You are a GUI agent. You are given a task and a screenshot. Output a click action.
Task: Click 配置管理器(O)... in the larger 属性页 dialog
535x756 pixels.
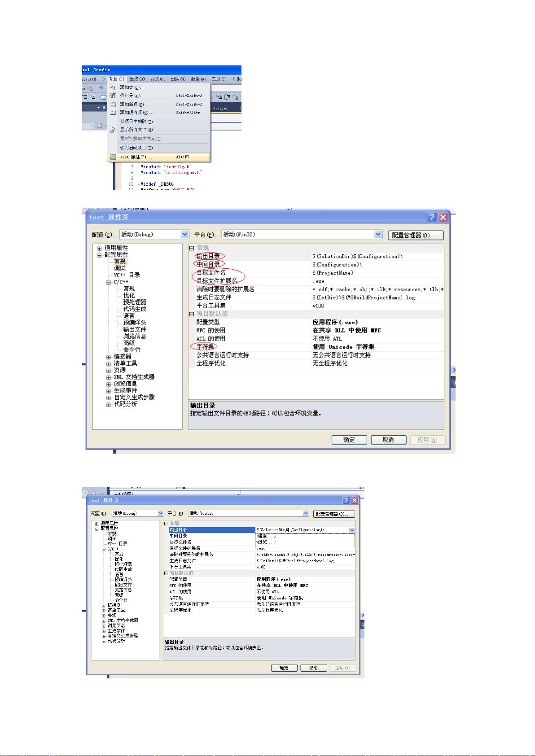pos(416,235)
